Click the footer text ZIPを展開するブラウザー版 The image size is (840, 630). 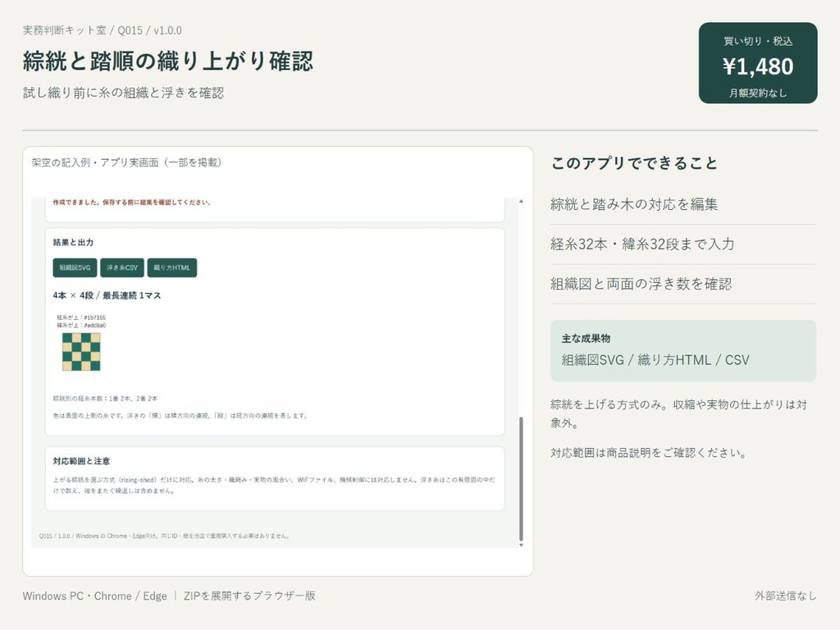click(249, 596)
